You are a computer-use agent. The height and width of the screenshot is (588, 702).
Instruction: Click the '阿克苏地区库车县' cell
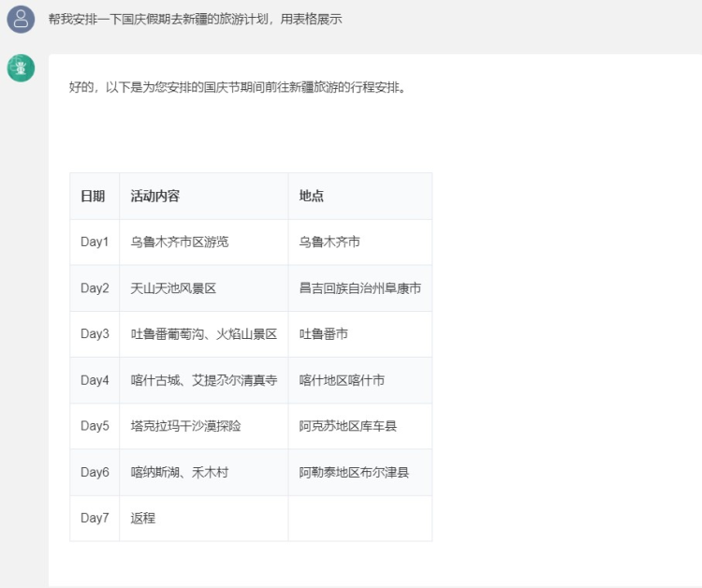click(360, 426)
